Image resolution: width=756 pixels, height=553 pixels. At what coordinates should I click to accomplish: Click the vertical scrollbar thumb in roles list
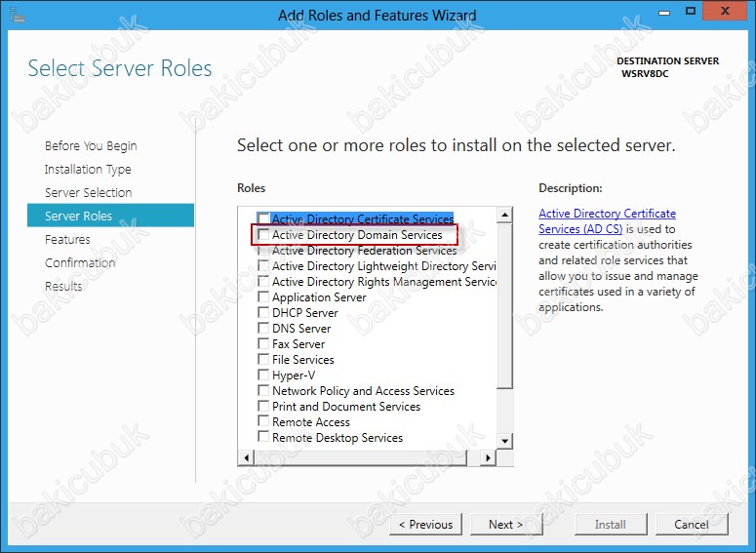(x=504, y=304)
